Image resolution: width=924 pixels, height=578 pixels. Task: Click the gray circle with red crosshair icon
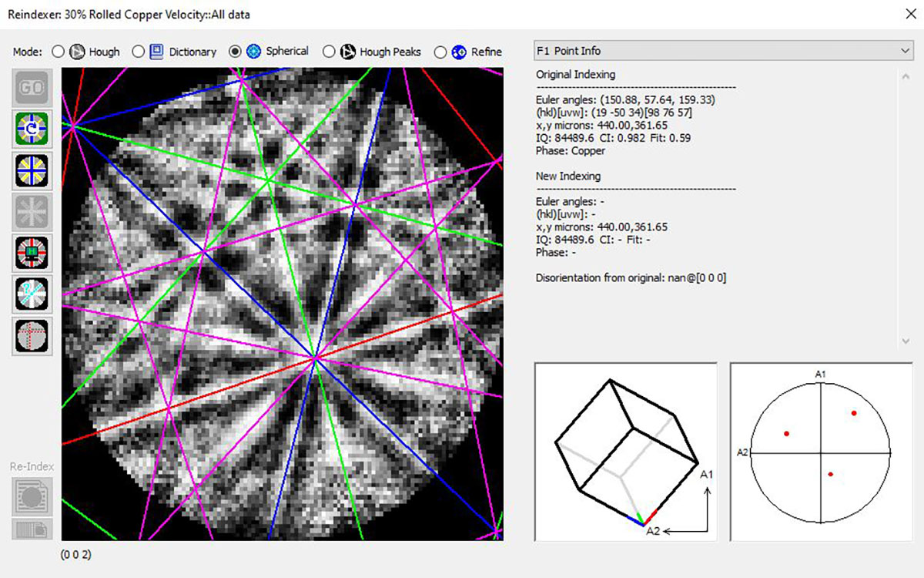(x=32, y=336)
